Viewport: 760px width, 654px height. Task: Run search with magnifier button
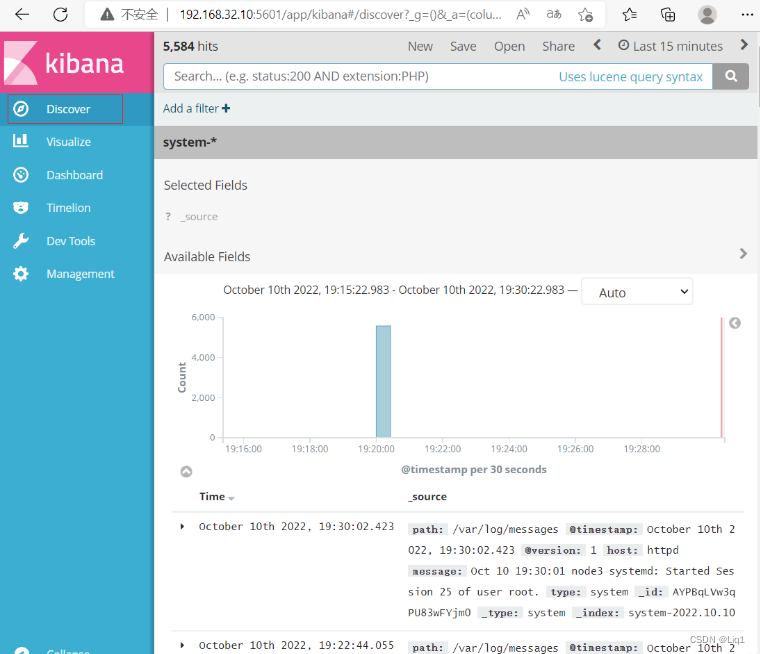731,76
